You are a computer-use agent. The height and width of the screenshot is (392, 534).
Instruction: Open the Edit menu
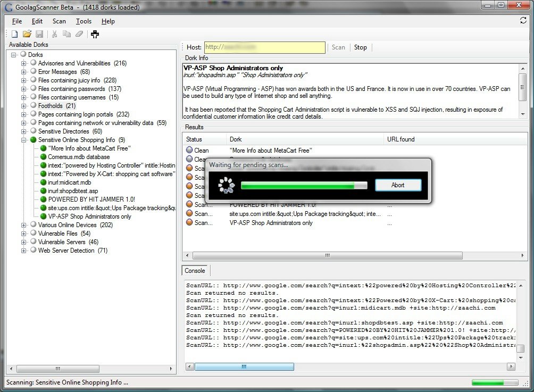[37, 21]
